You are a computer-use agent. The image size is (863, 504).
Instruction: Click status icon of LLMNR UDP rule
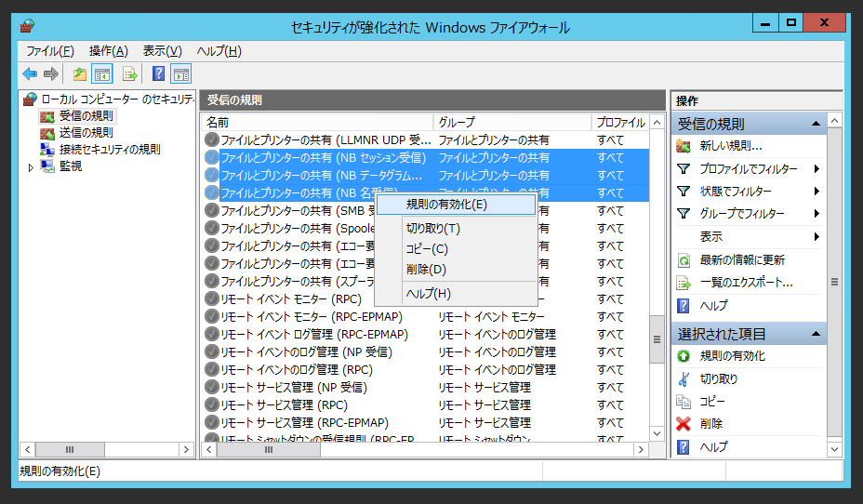[x=212, y=139]
